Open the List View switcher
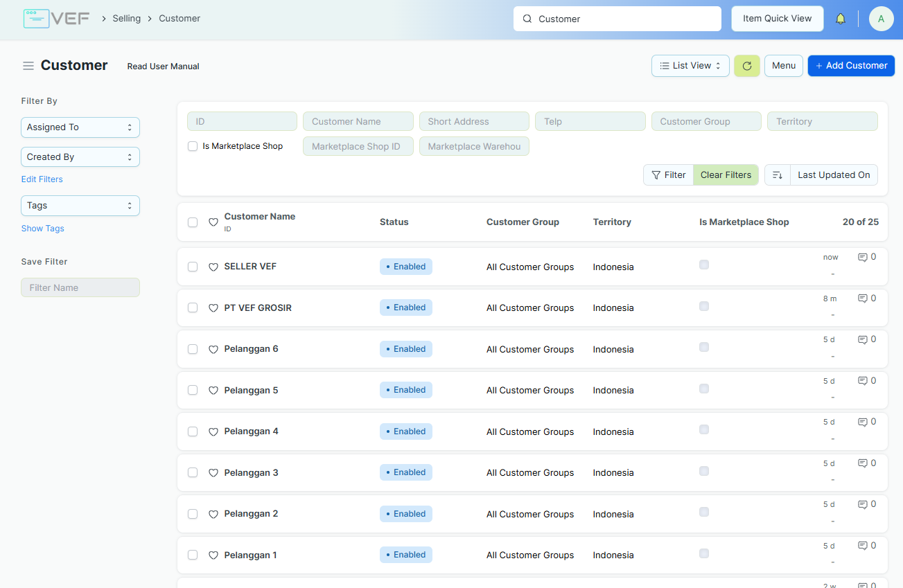This screenshot has height=588, width=903. (690, 66)
